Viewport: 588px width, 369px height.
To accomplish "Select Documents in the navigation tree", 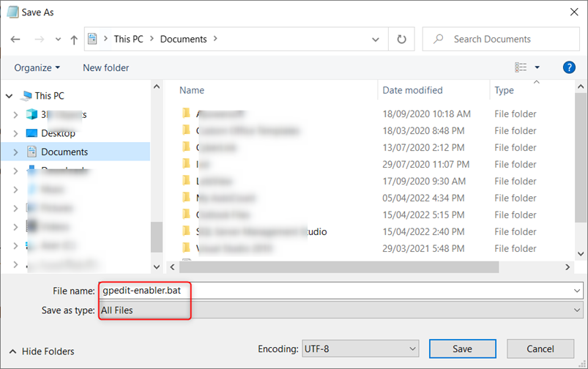I will (x=64, y=152).
